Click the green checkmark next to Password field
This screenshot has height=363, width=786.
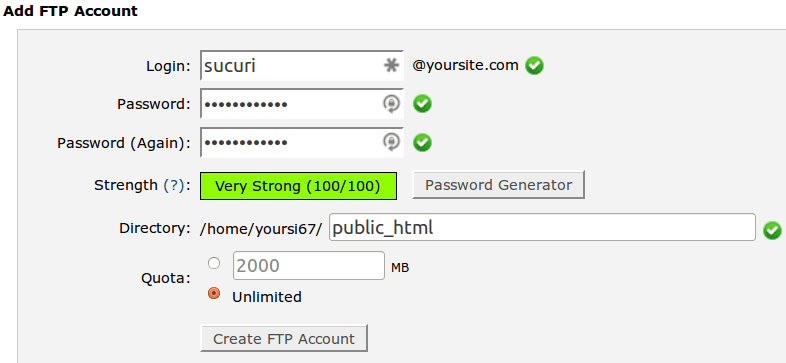click(x=422, y=104)
